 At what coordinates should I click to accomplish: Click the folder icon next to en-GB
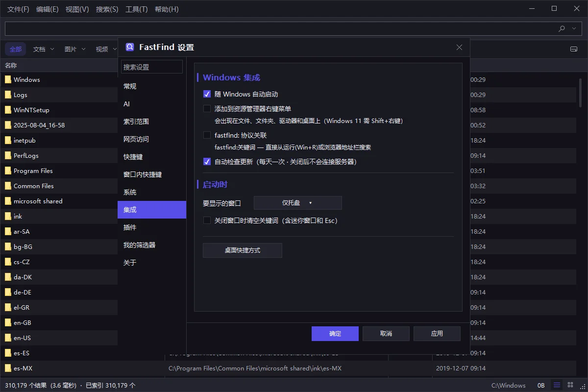pyautogui.click(x=8, y=322)
